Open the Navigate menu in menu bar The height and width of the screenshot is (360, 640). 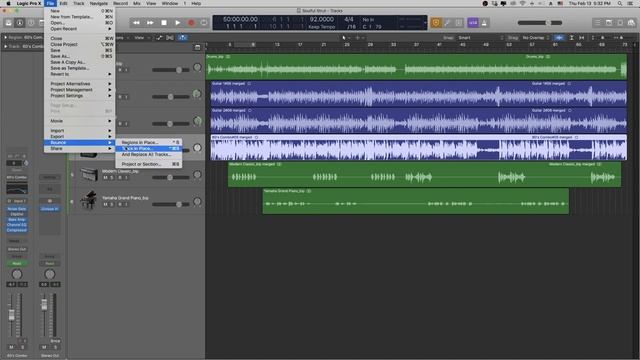99,3
